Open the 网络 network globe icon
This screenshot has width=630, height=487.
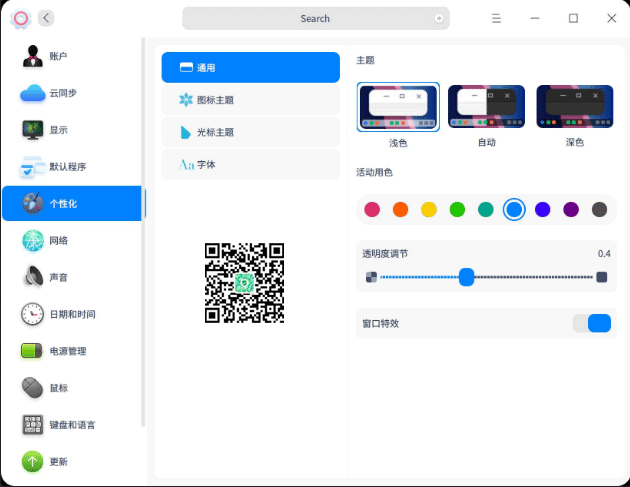click(x=33, y=240)
